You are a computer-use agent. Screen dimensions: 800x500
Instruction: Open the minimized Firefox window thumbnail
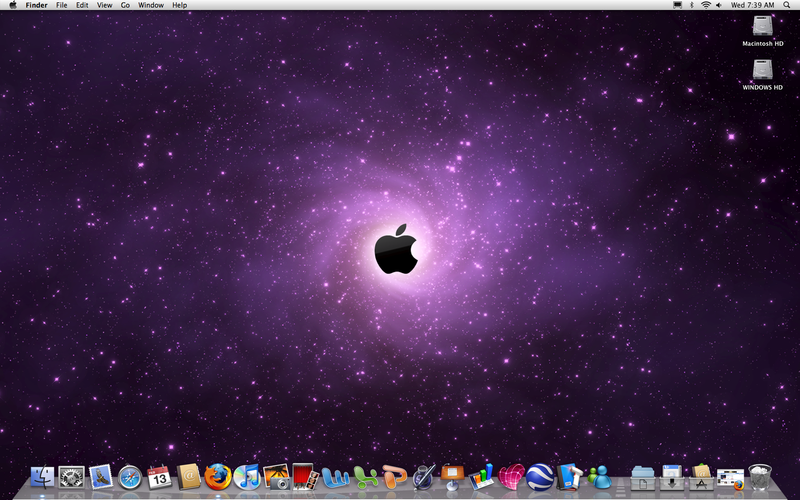[731, 479]
